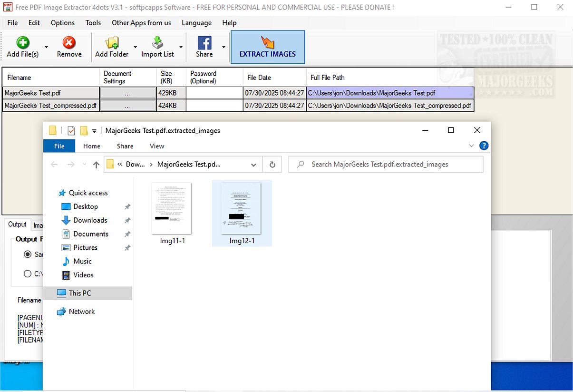The image size is (573, 392).
Task: Select the 429KB size cell
Action: tap(171, 93)
